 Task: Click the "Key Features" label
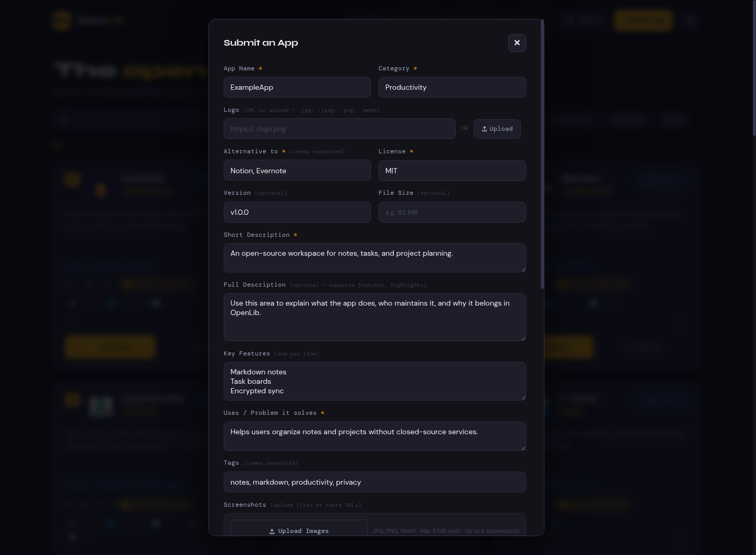[x=247, y=353]
